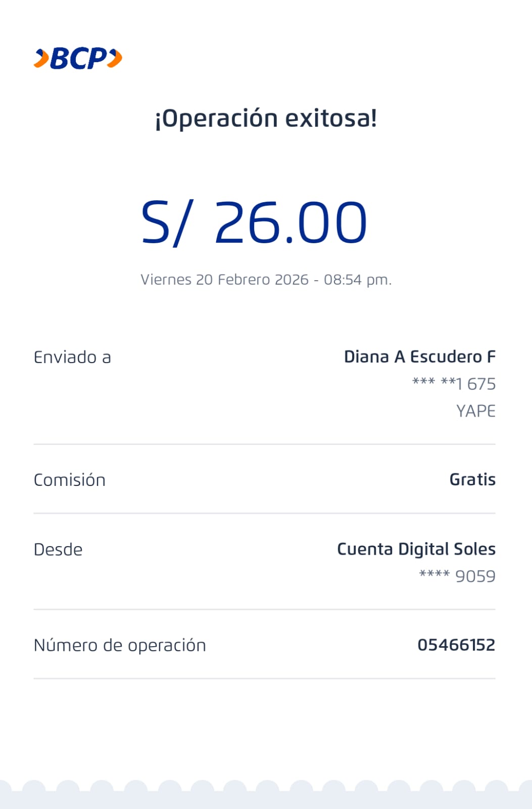Click the Número de operación label
Viewport: 532px width, 809px height.
click(x=120, y=645)
